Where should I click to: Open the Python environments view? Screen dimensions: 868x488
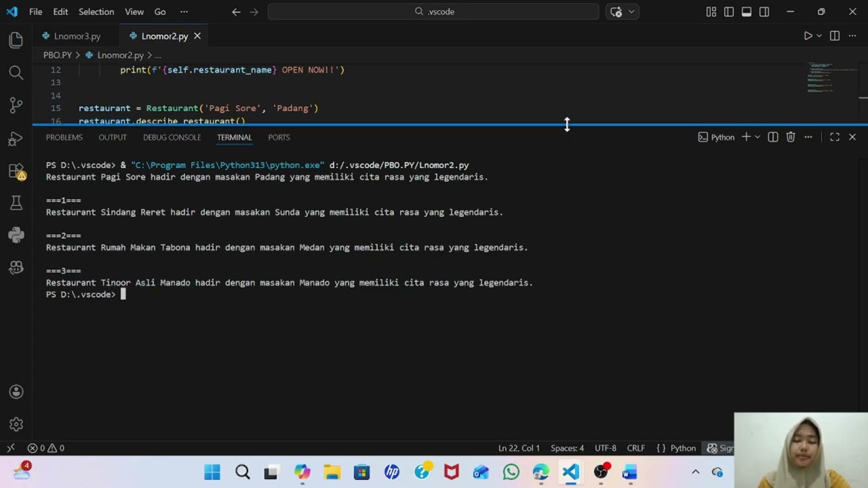click(x=16, y=235)
